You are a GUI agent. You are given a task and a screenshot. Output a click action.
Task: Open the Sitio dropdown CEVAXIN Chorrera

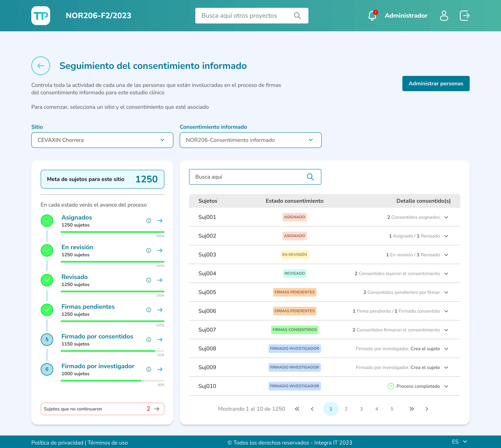point(102,140)
